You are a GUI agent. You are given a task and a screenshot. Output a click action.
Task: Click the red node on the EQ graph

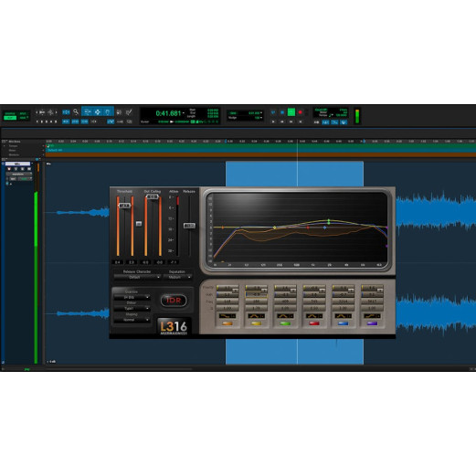pyautogui.click(x=308, y=227)
